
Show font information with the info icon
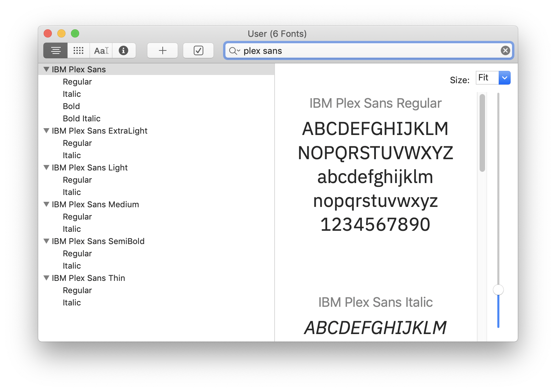[x=123, y=50]
